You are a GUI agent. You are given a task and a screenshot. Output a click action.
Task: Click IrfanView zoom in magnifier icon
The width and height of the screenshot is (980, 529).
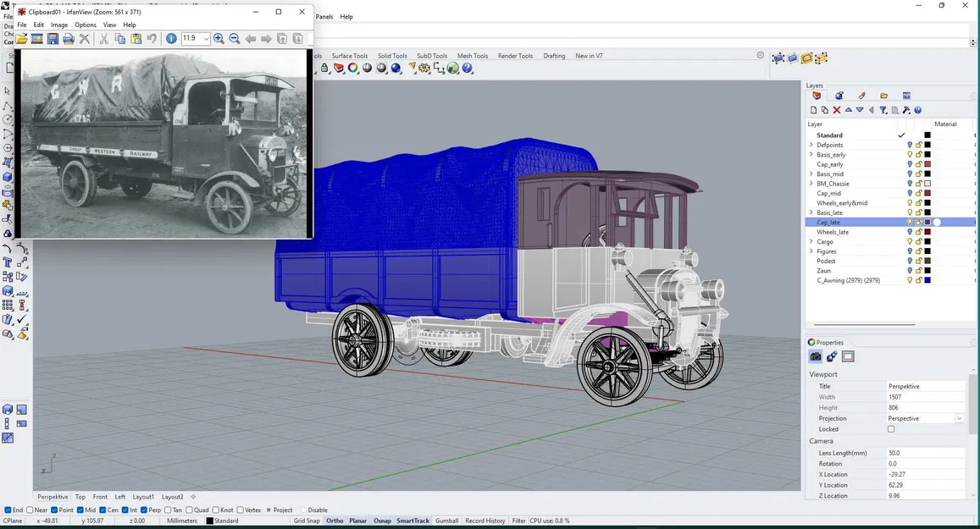219,39
